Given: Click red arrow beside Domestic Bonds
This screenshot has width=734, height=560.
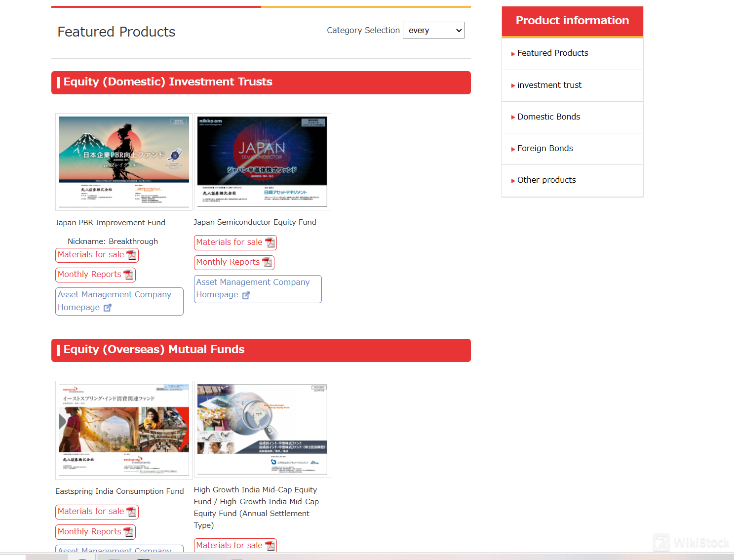Looking at the screenshot, I should coord(513,118).
